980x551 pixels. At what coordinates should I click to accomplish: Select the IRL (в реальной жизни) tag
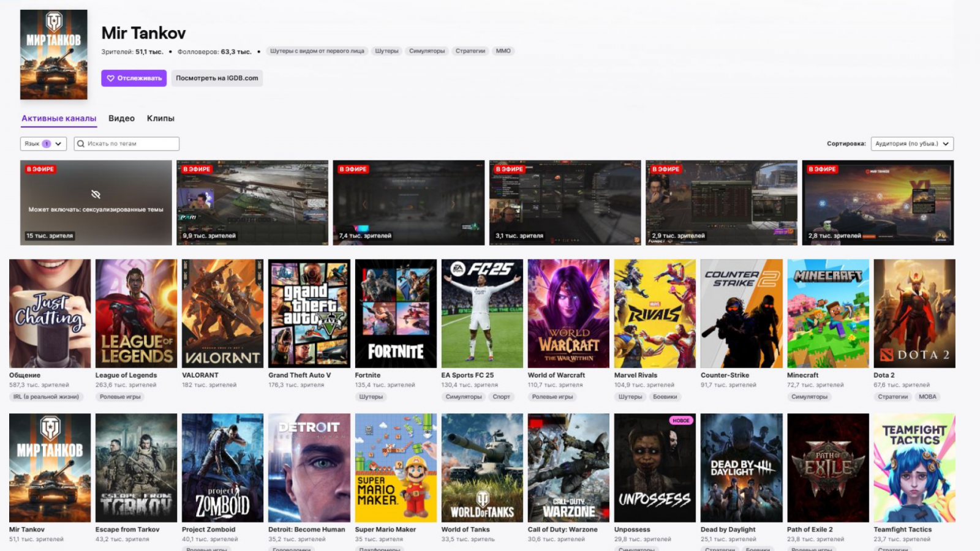[x=46, y=397]
